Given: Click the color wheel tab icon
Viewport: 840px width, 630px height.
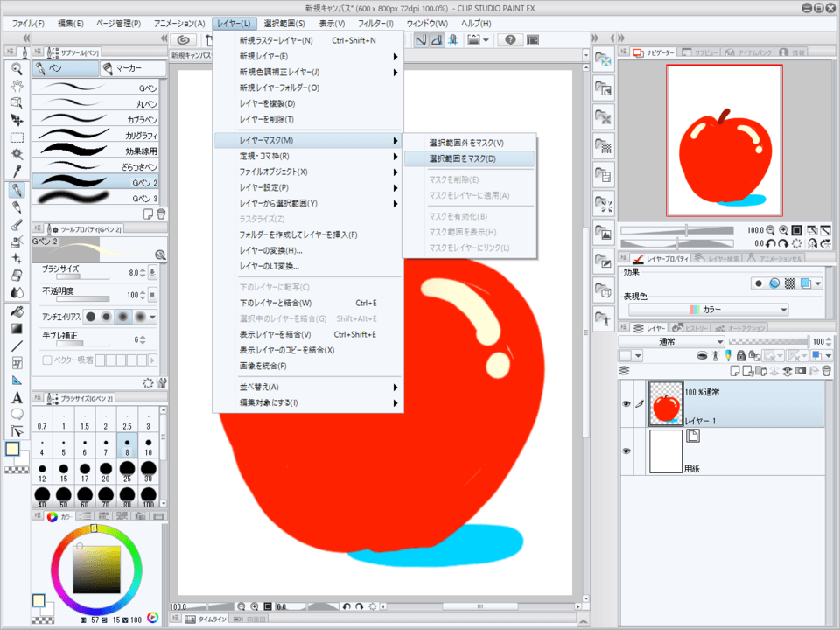Looking at the screenshot, I should [x=52, y=516].
